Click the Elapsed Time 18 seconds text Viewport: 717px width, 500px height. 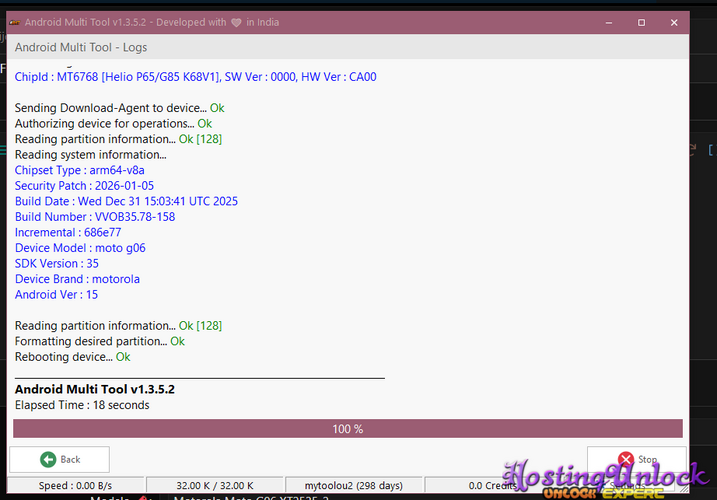[x=82, y=405]
